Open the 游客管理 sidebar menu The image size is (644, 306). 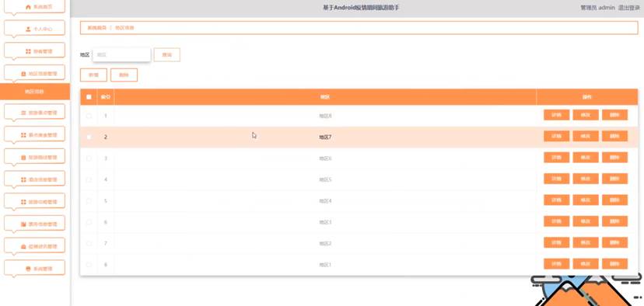[34, 51]
